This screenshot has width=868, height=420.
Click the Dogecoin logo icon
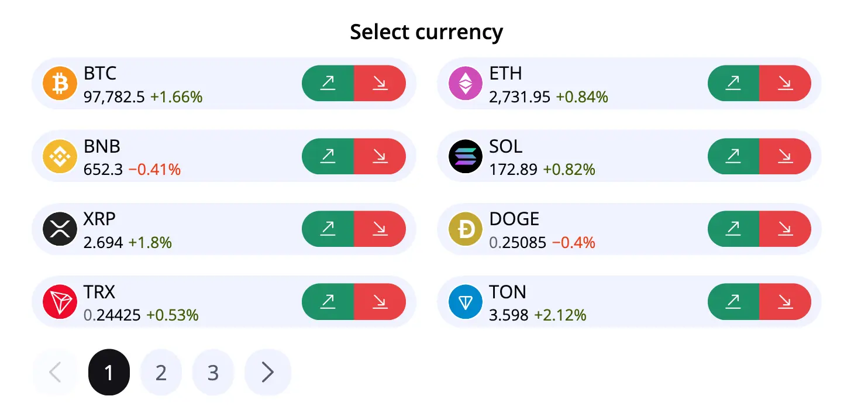pos(466,229)
